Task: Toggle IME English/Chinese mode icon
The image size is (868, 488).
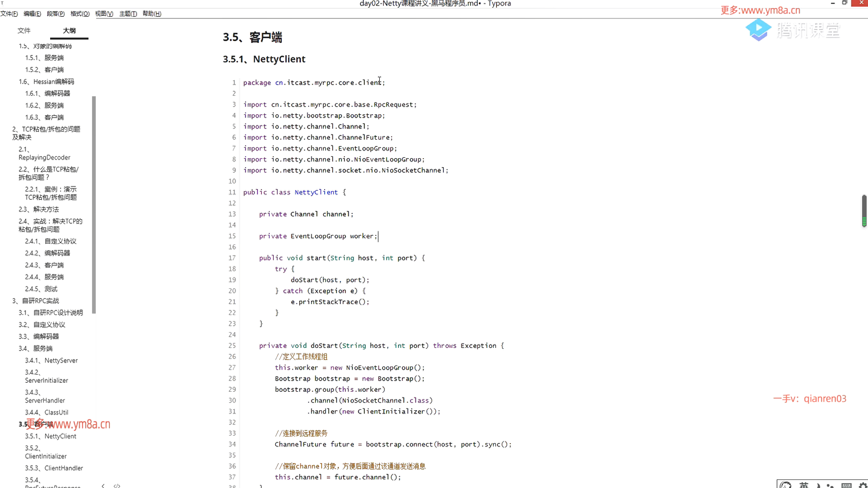Action: 804,486
